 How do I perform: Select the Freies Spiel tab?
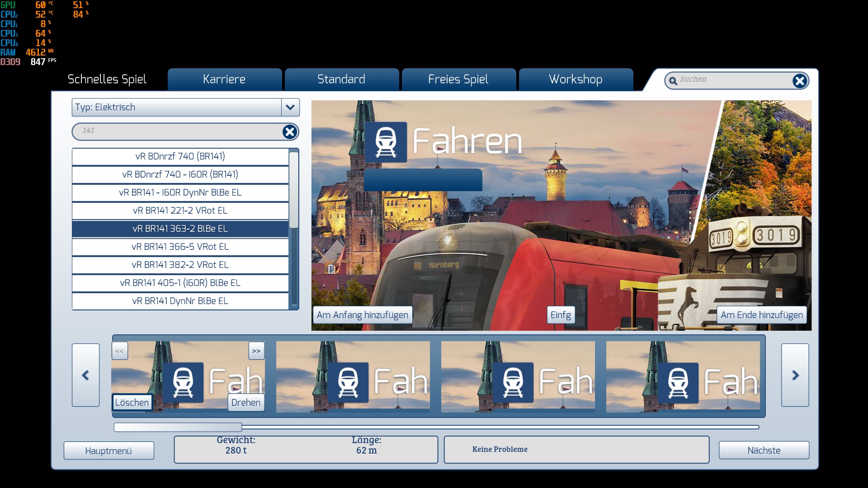point(458,80)
